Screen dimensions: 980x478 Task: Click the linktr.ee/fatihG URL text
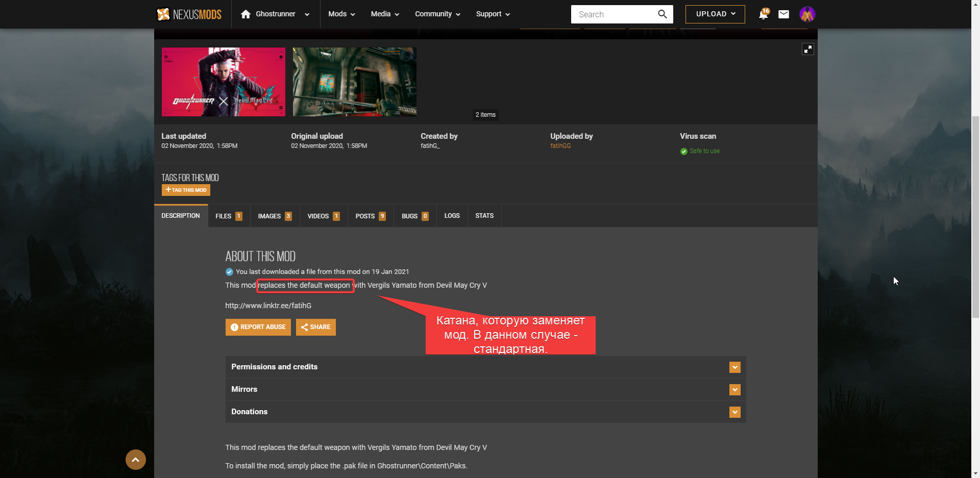pyautogui.click(x=268, y=306)
